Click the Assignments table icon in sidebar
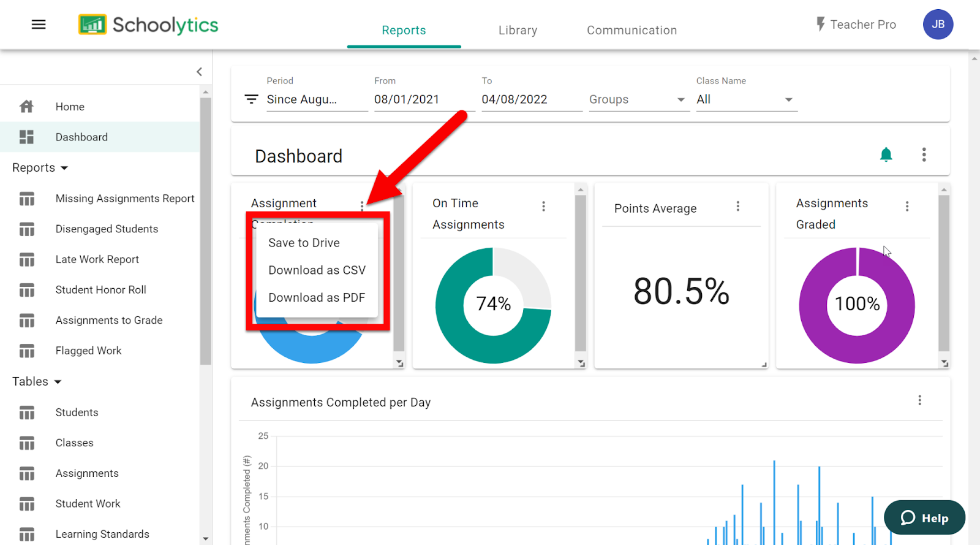Image resolution: width=980 pixels, height=545 pixels. [x=27, y=473]
